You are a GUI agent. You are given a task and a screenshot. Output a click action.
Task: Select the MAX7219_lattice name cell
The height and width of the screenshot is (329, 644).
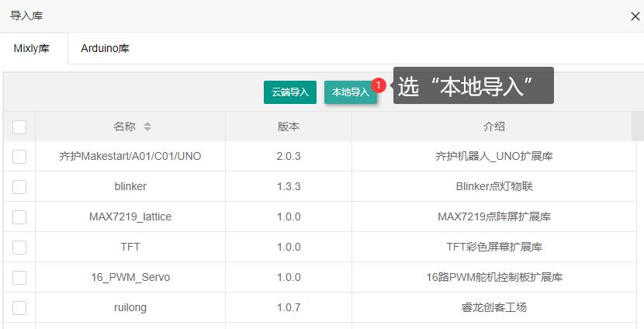click(x=130, y=216)
